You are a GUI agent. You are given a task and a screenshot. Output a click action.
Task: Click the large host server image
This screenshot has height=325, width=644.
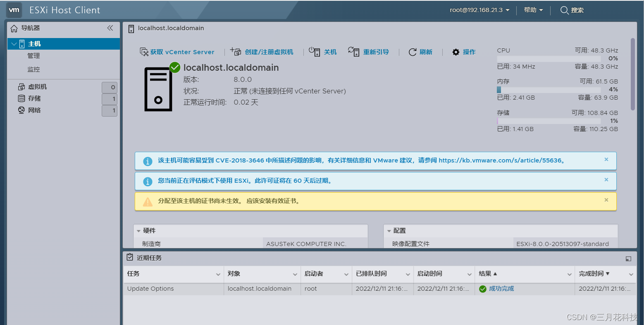pos(158,89)
